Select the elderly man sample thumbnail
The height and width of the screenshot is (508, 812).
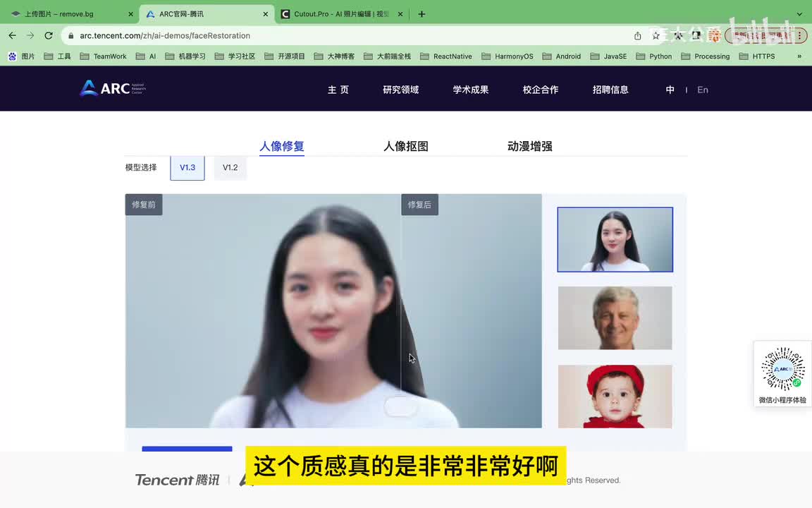pos(615,317)
